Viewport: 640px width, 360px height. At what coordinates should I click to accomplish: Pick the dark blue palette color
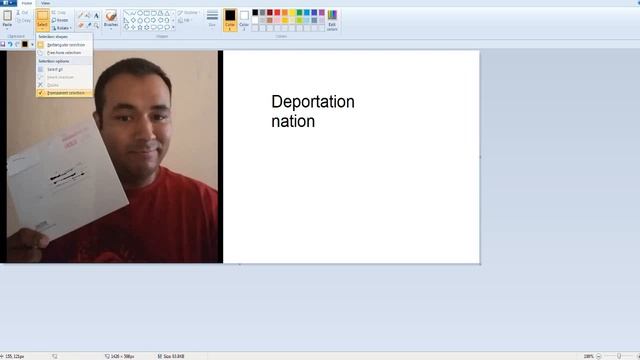tap(314, 13)
